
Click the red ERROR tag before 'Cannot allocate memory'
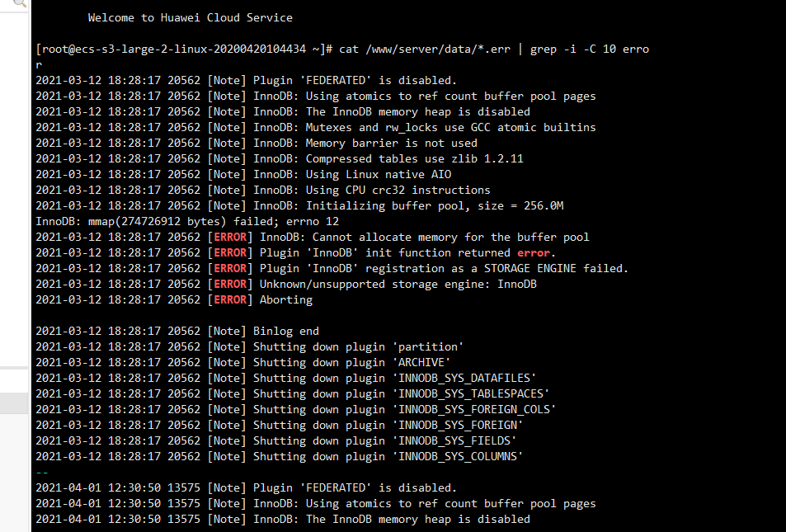[x=230, y=238]
